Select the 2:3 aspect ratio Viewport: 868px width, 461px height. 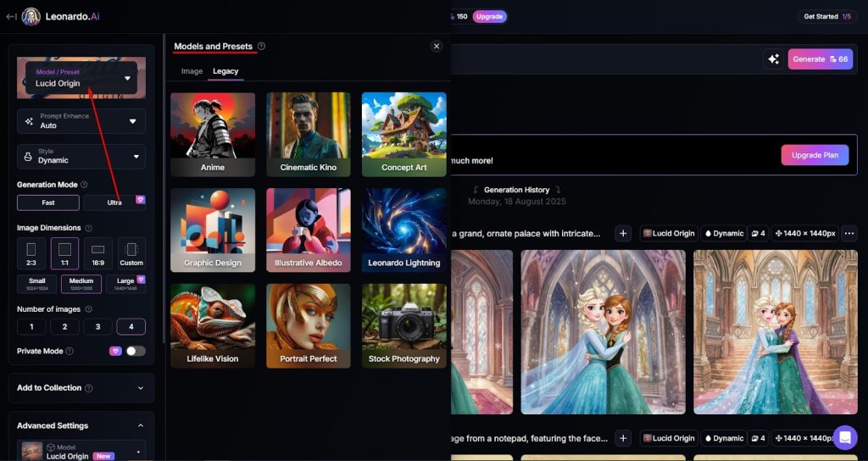click(x=31, y=253)
